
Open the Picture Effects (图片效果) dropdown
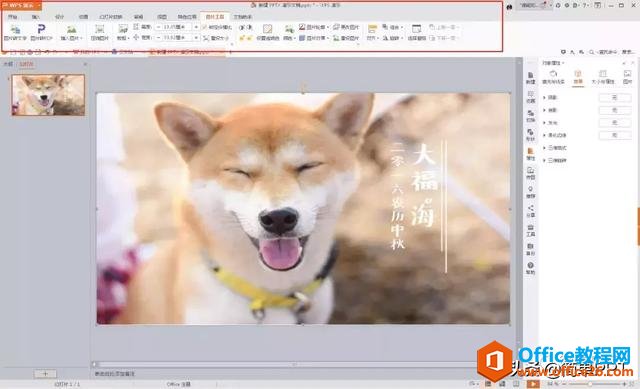pyautogui.click(x=313, y=38)
